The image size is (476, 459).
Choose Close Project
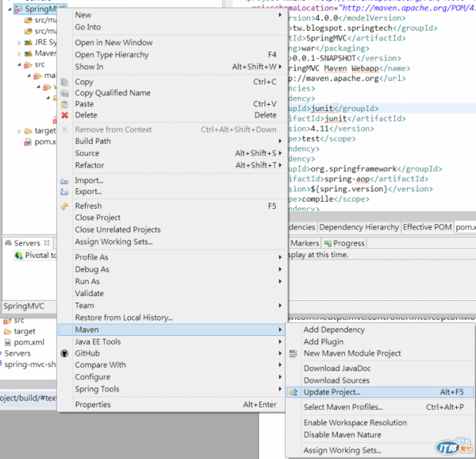(171, 218)
